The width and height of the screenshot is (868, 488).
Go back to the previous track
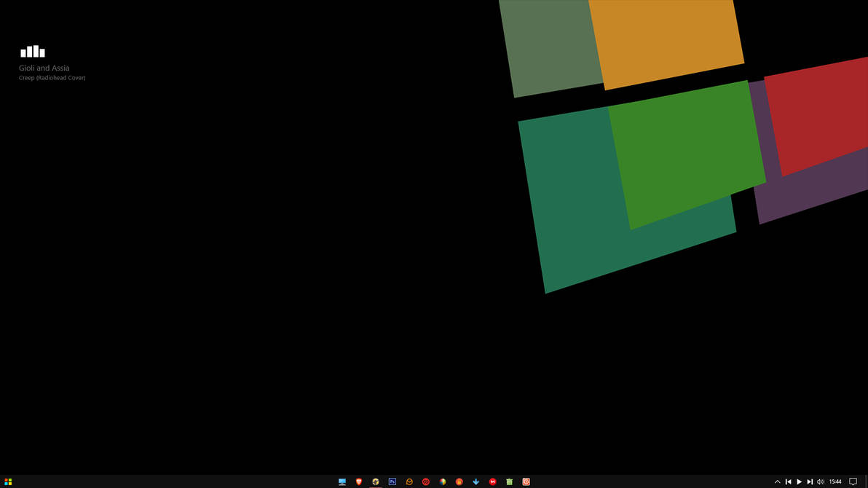(788, 481)
